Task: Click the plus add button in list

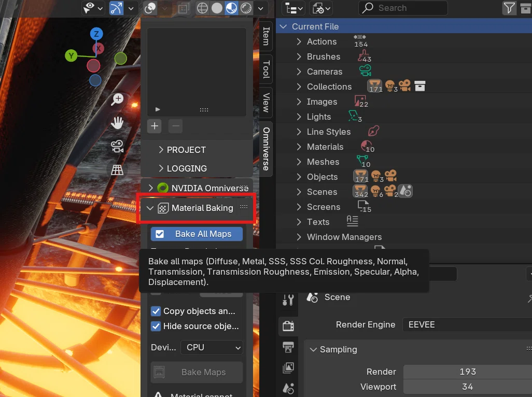Action: (x=155, y=126)
